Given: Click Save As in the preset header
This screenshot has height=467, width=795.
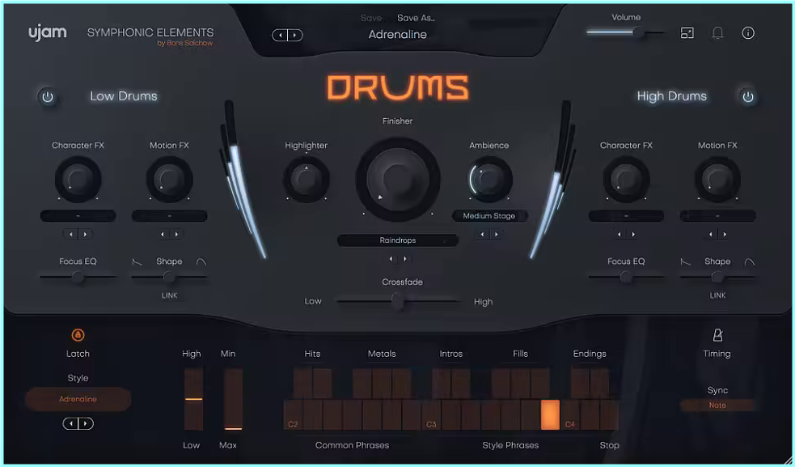Looking at the screenshot, I should pos(416,18).
